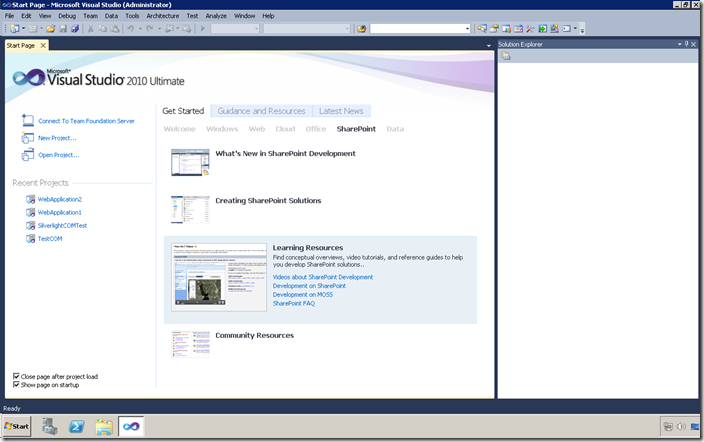Open the Toolbox window from the toolbar
Screen dimensions: 704x442
pos(530,29)
